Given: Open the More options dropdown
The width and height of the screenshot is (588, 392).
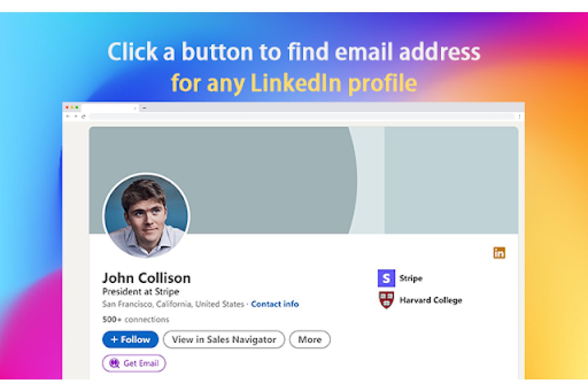Looking at the screenshot, I should pyautogui.click(x=310, y=339).
